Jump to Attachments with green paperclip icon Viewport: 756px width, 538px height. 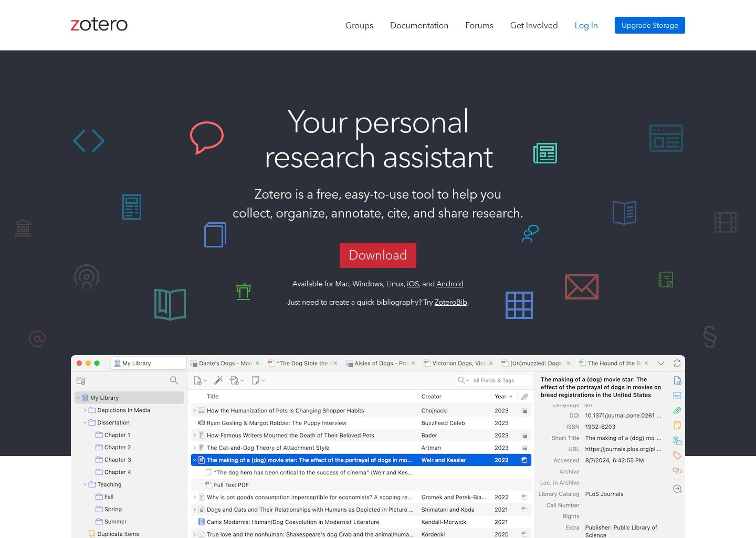[677, 410]
